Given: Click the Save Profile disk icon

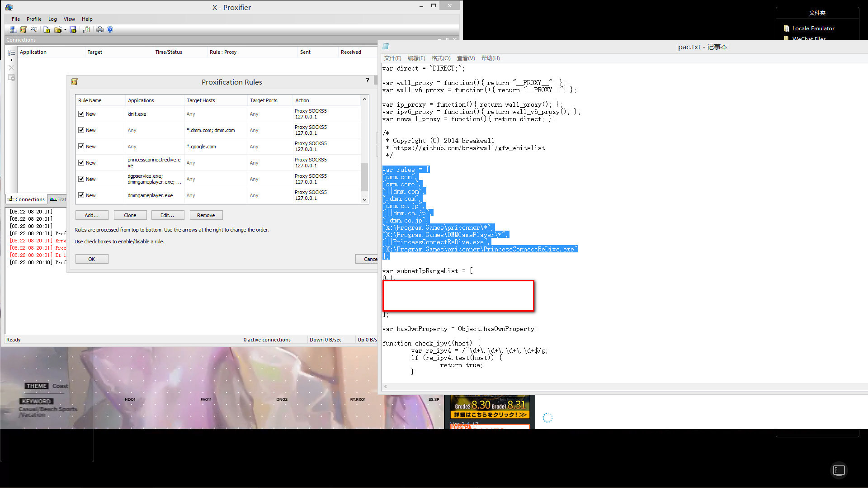Looking at the screenshot, I should pyautogui.click(x=73, y=30).
